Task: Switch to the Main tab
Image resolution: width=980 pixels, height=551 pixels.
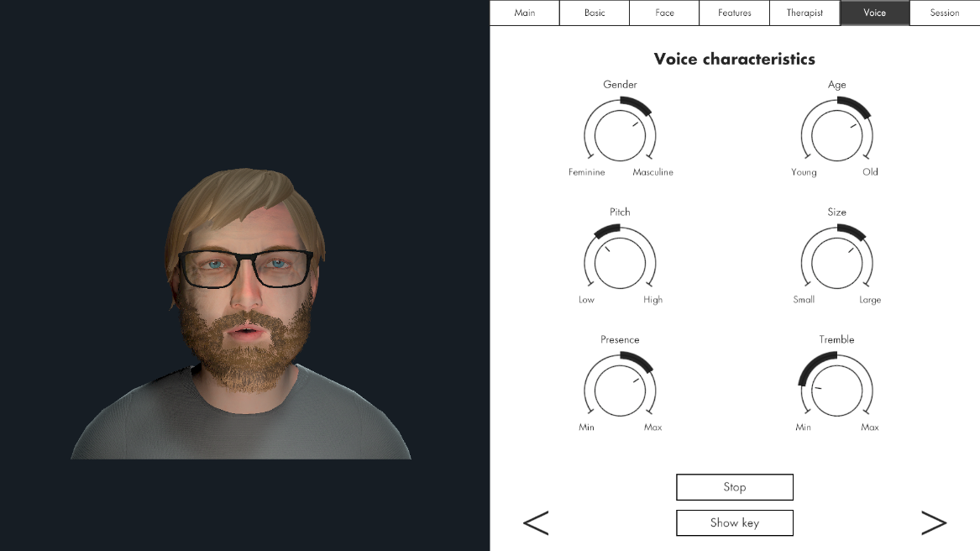Action: point(525,13)
